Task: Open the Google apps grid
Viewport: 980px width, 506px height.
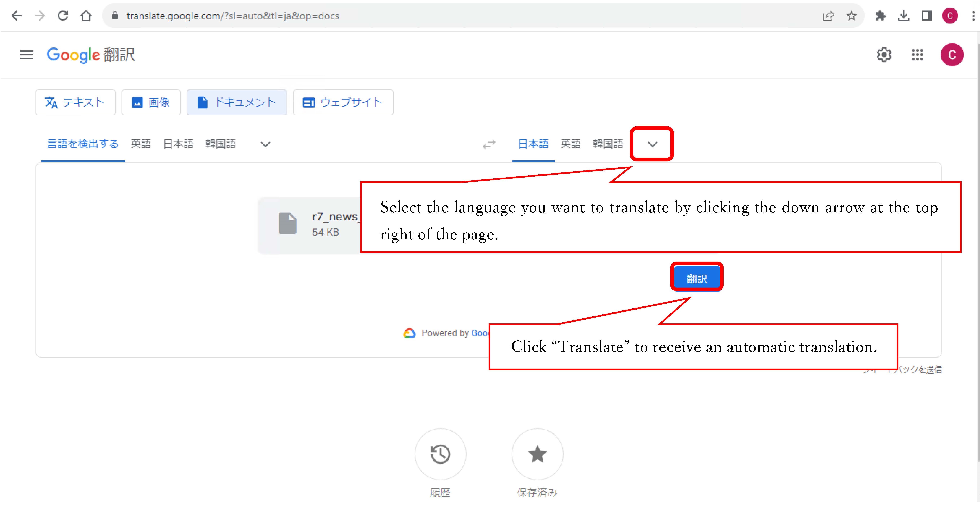Action: 917,55
